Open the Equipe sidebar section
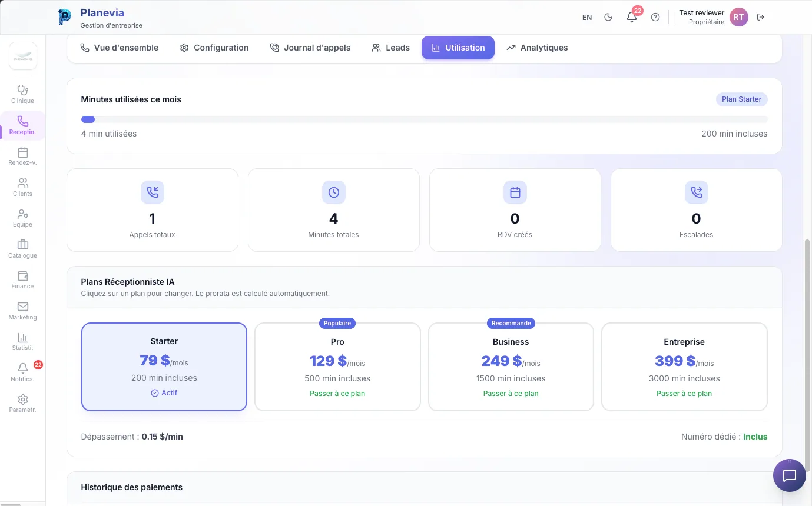The width and height of the screenshot is (812, 506). point(23,218)
